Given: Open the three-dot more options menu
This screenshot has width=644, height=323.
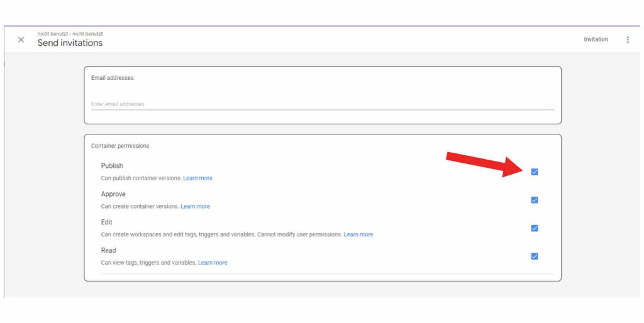Looking at the screenshot, I should click(x=627, y=40).
